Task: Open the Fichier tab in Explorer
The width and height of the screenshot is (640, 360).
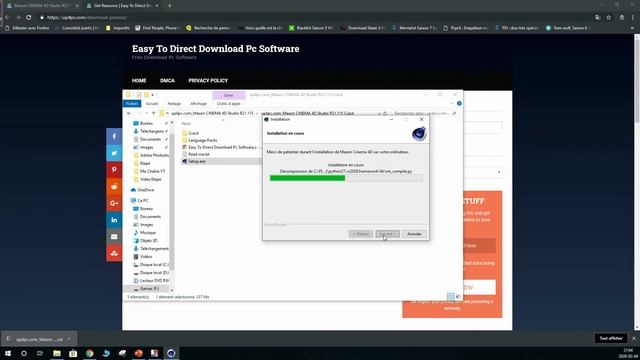Action: 132,104
